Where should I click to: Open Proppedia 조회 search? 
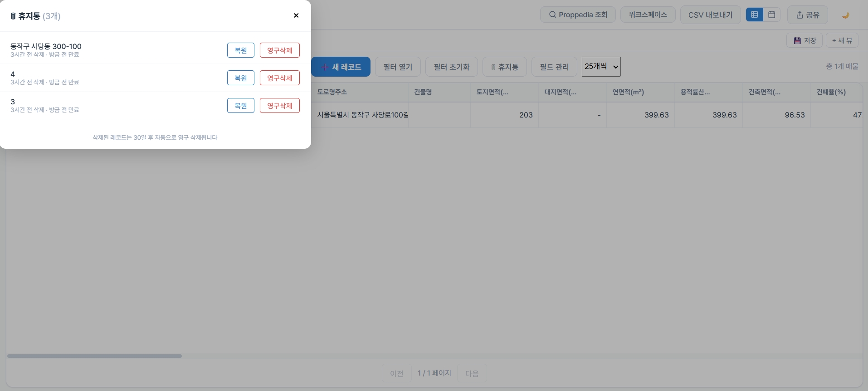tap(578, 15)
